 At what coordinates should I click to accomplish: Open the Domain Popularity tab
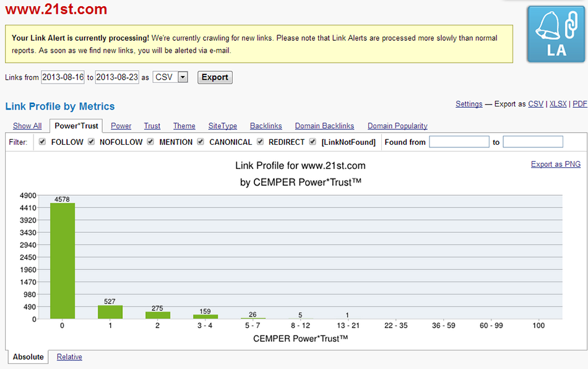pyautogui.click(x=397, y=126)
